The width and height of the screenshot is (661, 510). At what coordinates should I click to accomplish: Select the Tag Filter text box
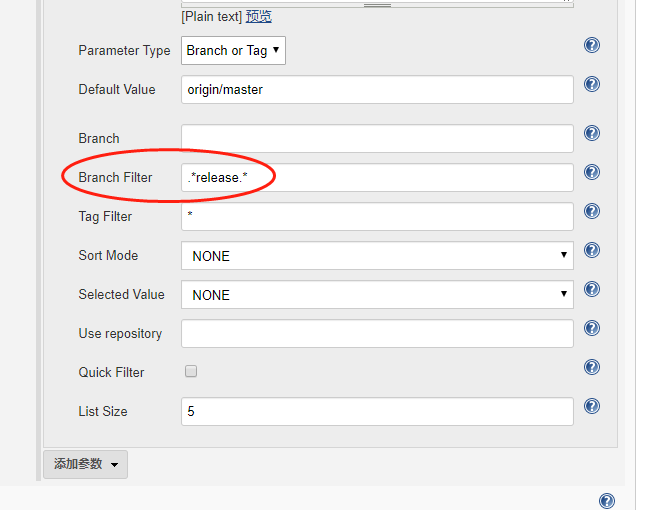tap(377, 217)
